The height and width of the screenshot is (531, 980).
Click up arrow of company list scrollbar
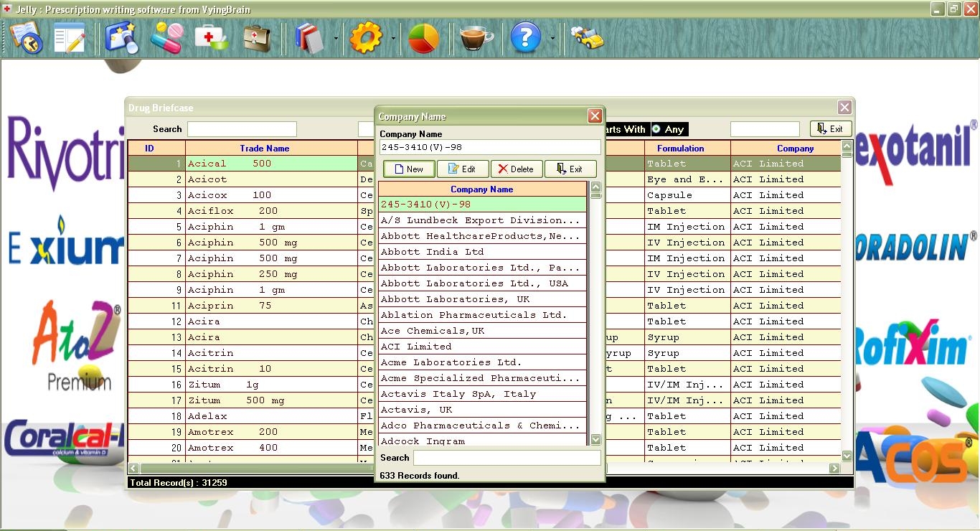click(x=595, y=187)
